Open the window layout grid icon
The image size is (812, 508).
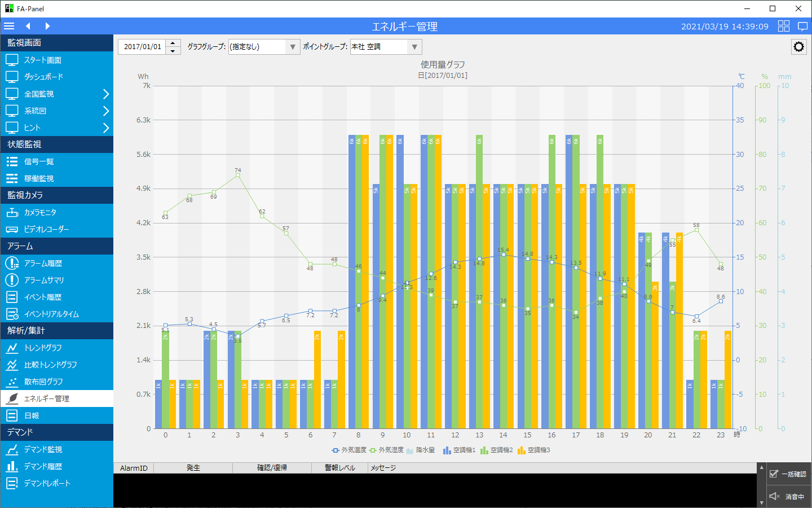click(x=784, y=26)
